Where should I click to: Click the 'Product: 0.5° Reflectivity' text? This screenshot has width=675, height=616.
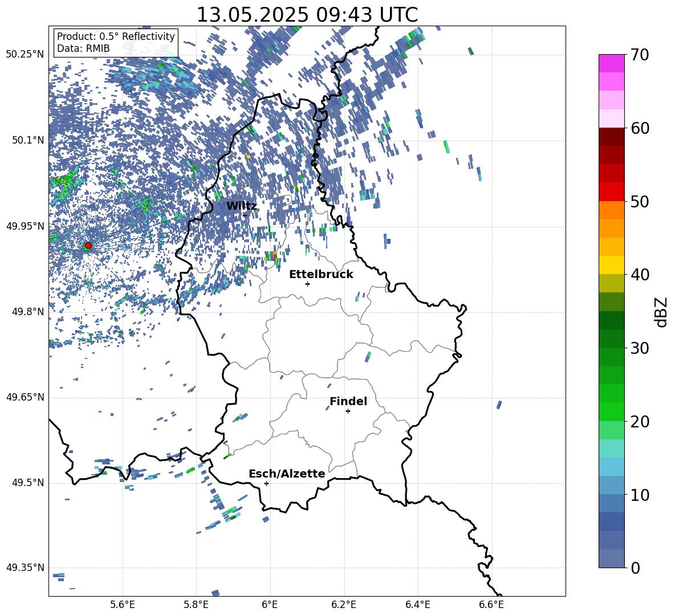pyautogui.click(x=116, y=36)
